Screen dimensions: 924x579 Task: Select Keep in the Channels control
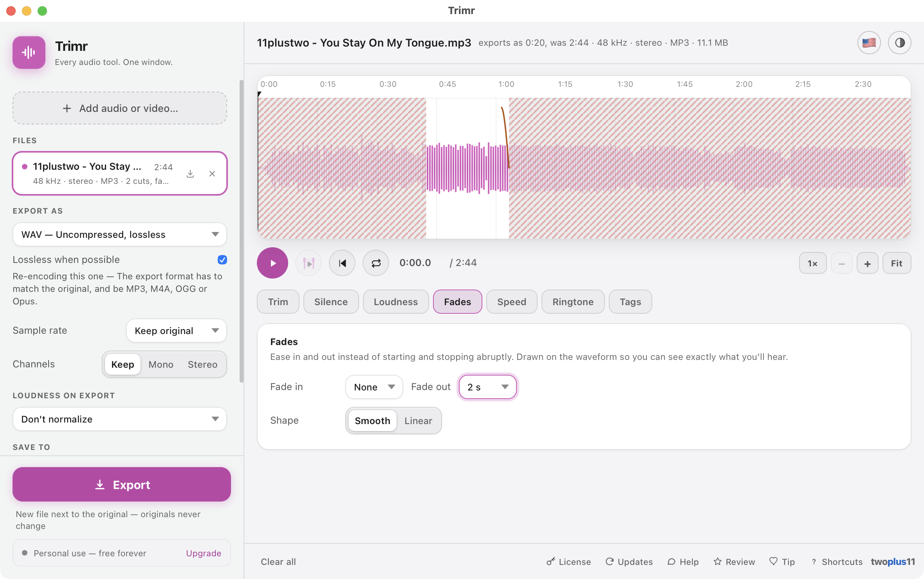pos(123,364)
